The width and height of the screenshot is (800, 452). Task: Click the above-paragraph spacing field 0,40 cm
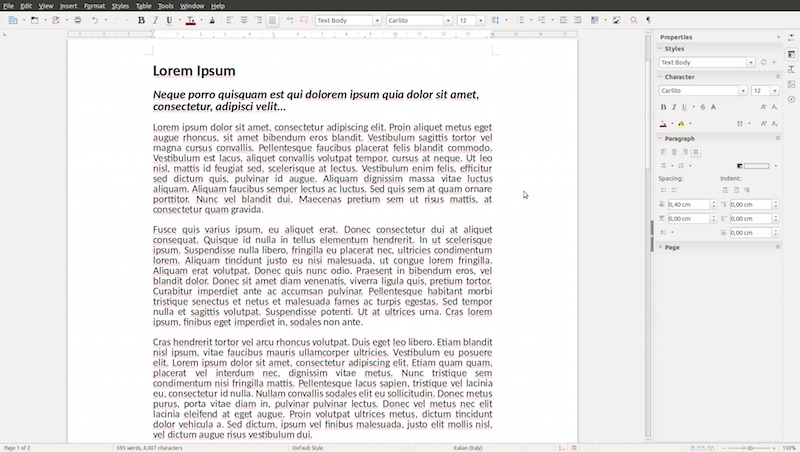click(x=687, y=204)
